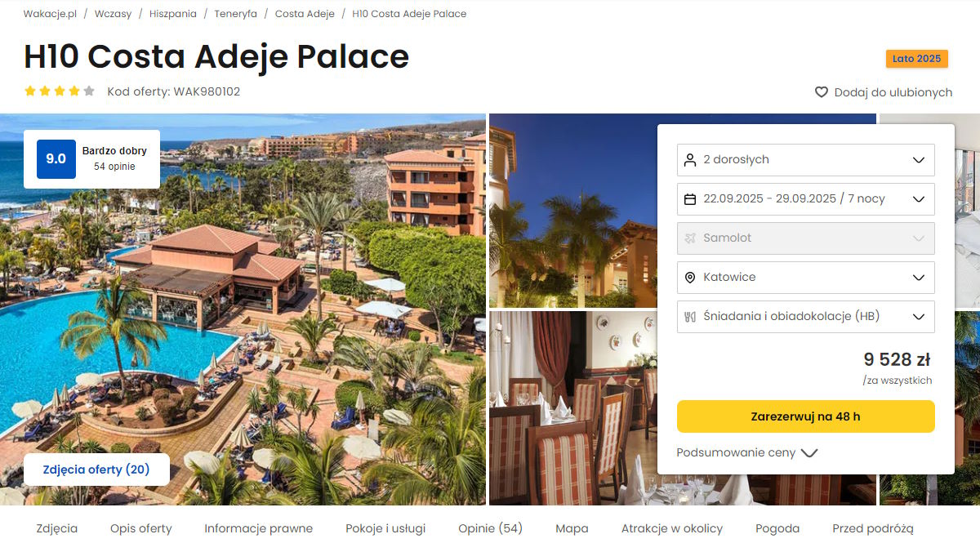
Task: Follow the Teneryfa breadcrumb link
Action: click(236, 14)
